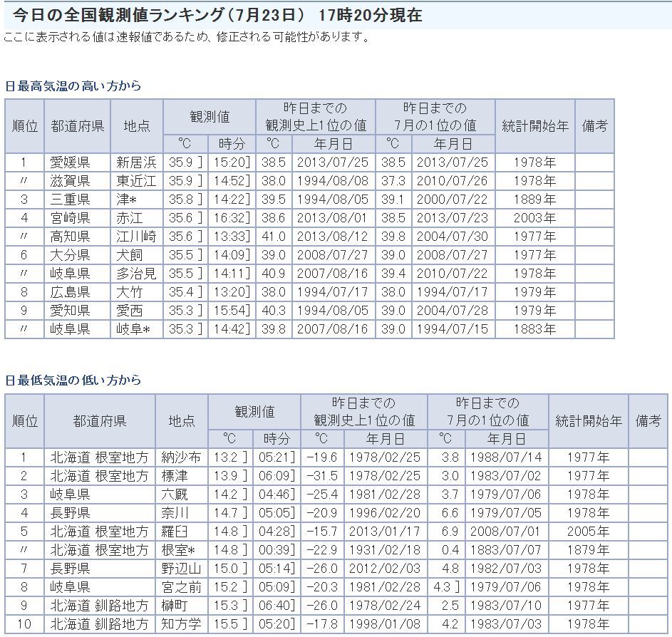Click the 大分県 prefecture cell
The width and height of the screenshot is (672, 637).
(70, 255)
